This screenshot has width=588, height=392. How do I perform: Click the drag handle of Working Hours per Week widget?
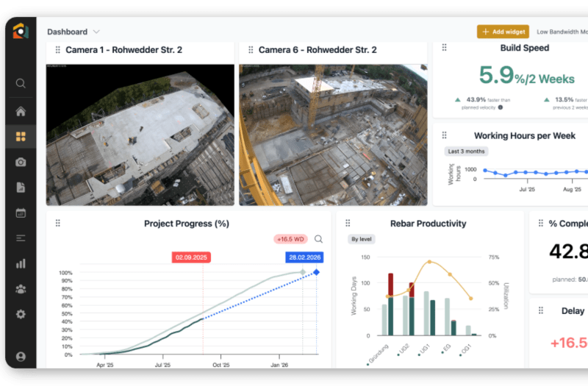pos(445,135)
